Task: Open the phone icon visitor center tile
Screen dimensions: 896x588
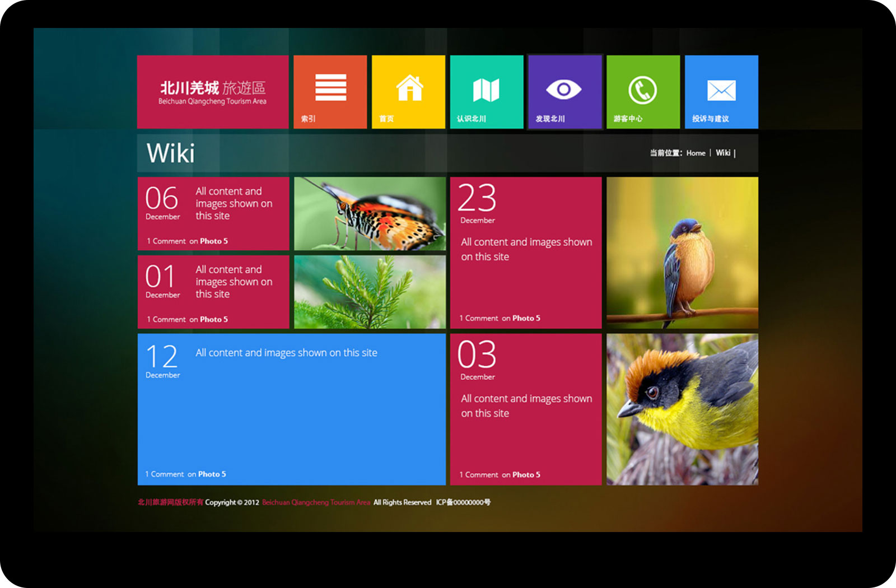Action: click(642, 90)
